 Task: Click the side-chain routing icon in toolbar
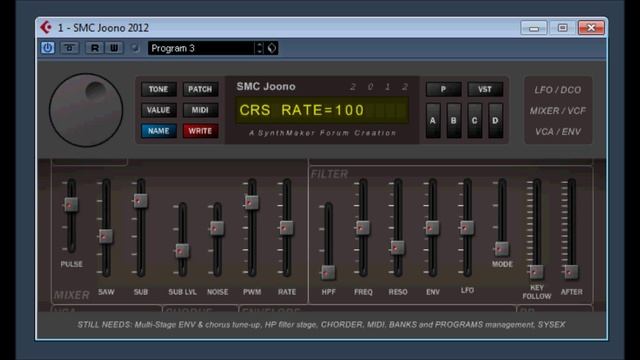click(x=69, y=48)
